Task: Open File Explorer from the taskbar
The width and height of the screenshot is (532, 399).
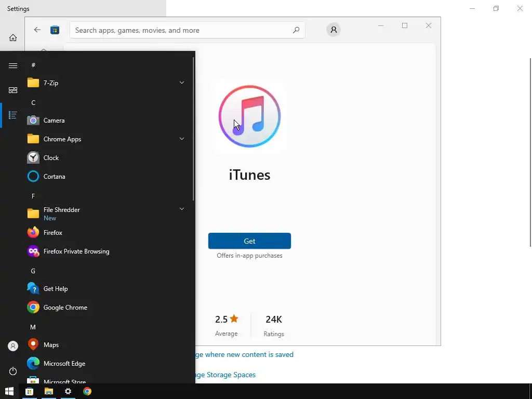Action: tap(49, 391)
